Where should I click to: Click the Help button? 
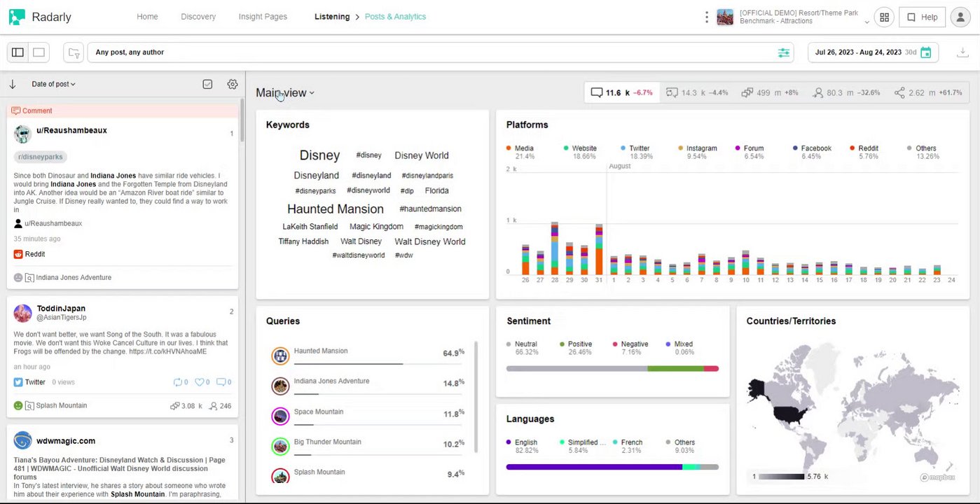tap(922, 17)
